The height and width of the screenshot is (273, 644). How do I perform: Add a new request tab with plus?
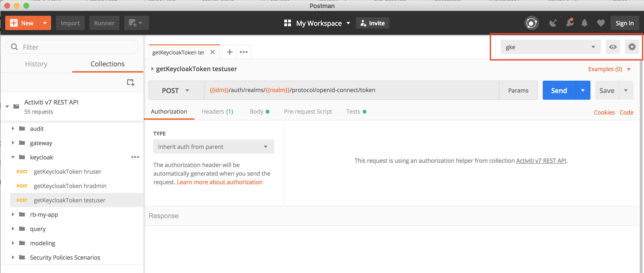(x=230, y=52)
